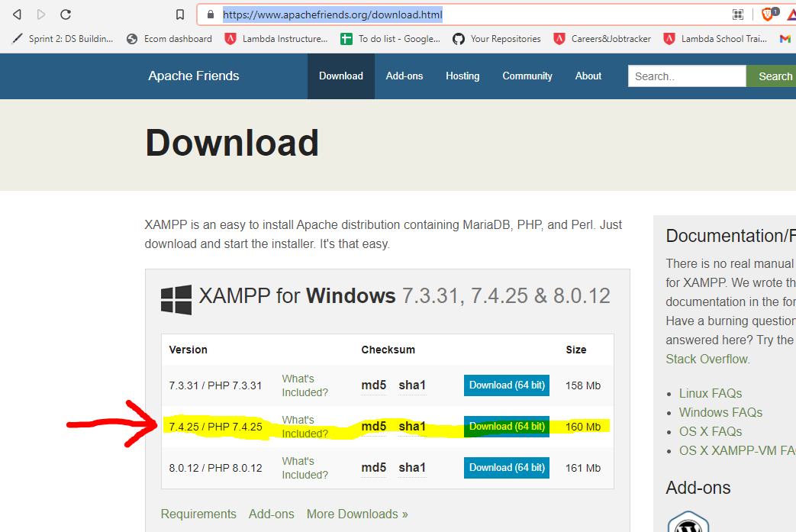Open Ecom dashboard bookmark

(169, 39)
